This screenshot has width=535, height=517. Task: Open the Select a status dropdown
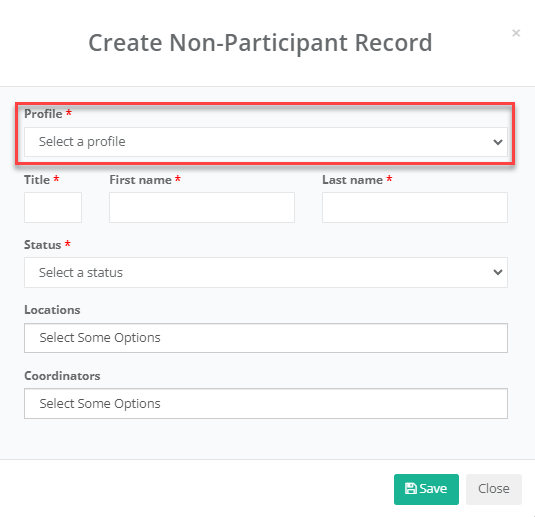tap(266, 272)
